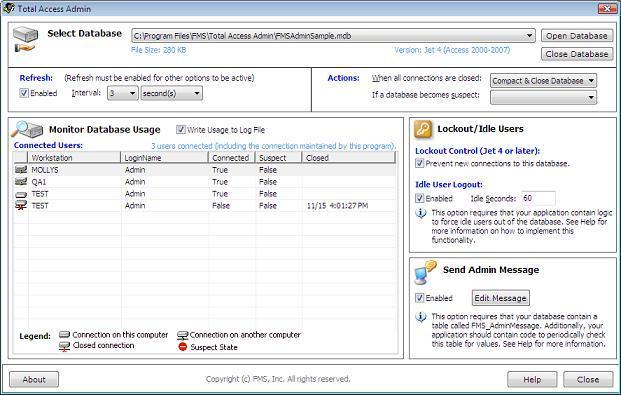This screenshot has width=621, height=395.
Task: Open the database path dropdown
Action: (x=530, y=36)
